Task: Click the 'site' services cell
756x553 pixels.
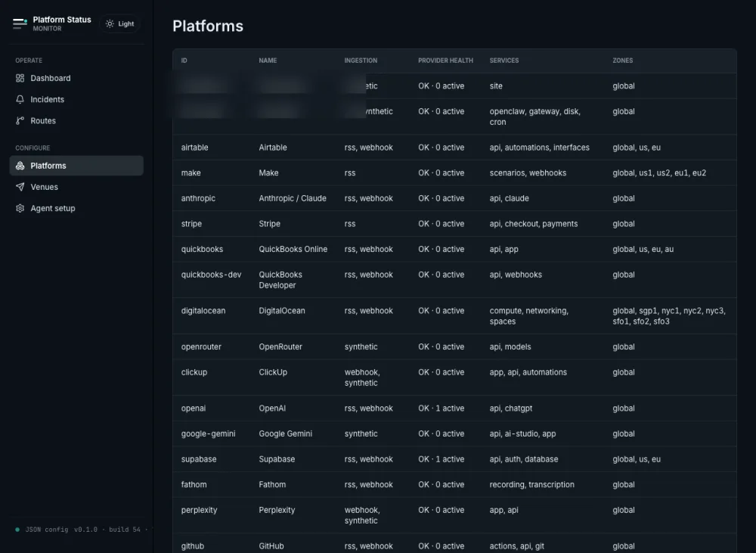Action: point(496,86)
